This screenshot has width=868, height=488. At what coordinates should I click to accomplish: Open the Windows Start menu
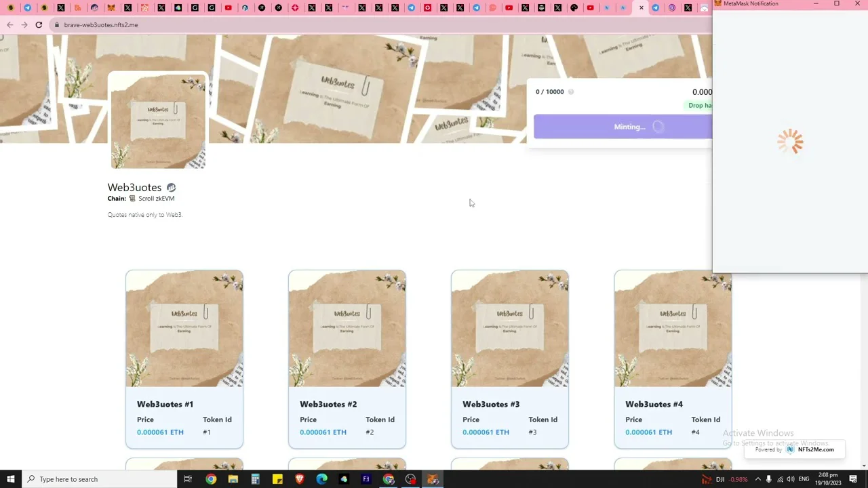pyautogui.click(x=11, y=479)
